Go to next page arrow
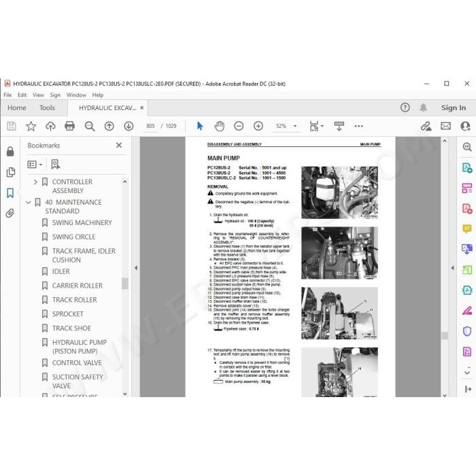Screen dimensions: 476x476 pos(129,126)
